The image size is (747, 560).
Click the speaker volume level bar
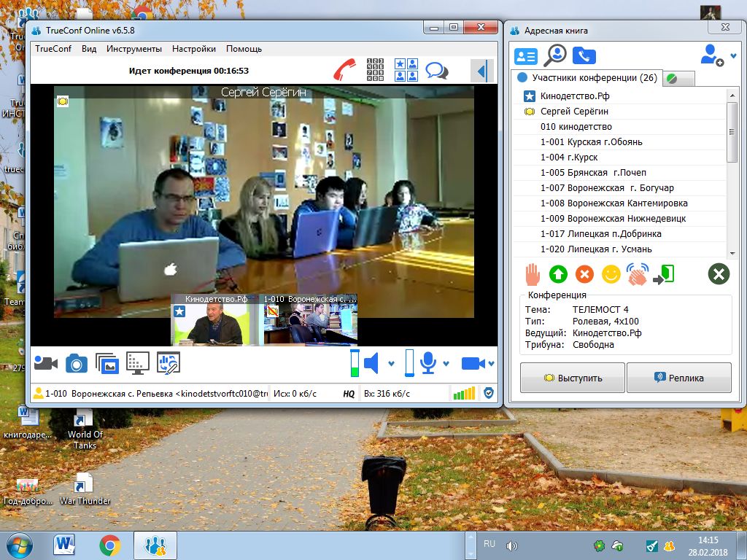[x=355, y=363]
